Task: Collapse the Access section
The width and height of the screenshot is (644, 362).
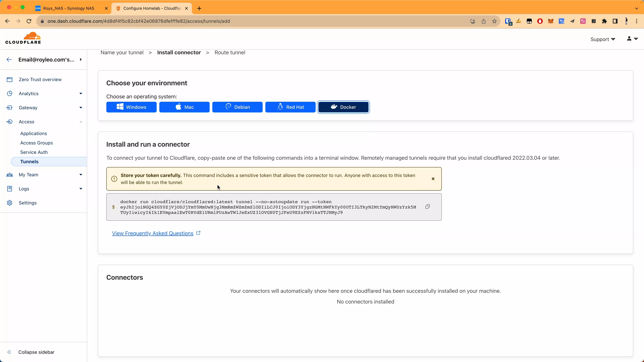Action: (80, 122)
